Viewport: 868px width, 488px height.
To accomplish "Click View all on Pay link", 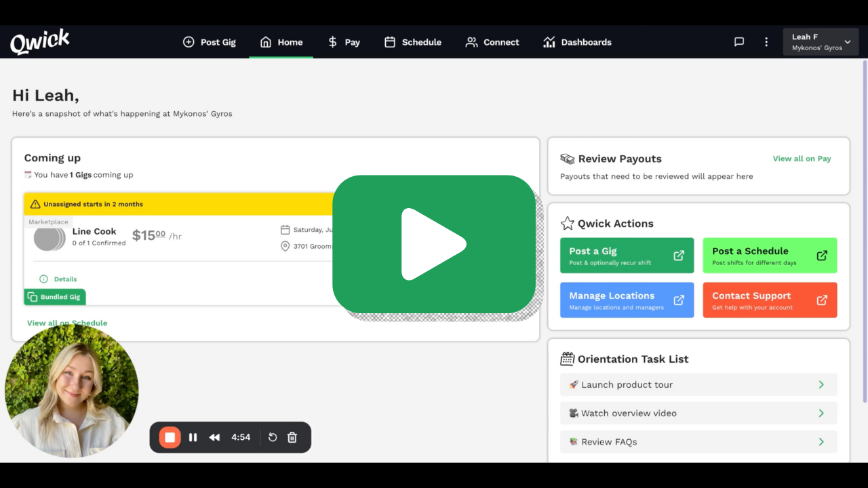I will pyautogui.click(x=802, y=159).
